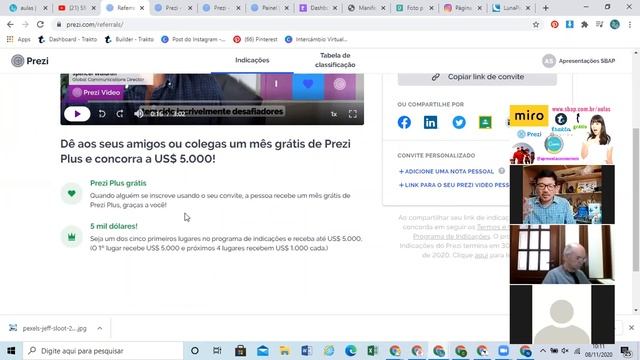Open Tabela de classificação tab

[335, 60]
